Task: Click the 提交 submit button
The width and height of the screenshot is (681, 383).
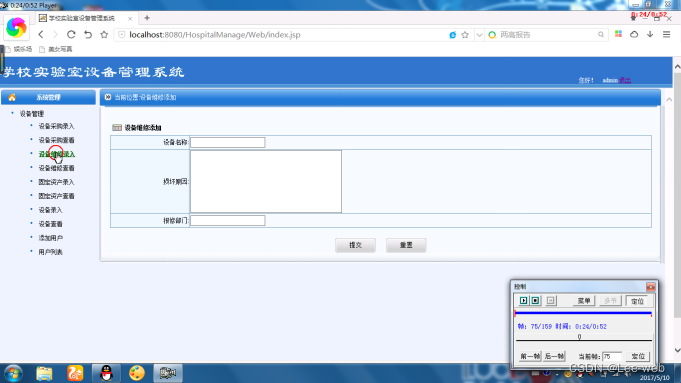Action: point(355,245)
